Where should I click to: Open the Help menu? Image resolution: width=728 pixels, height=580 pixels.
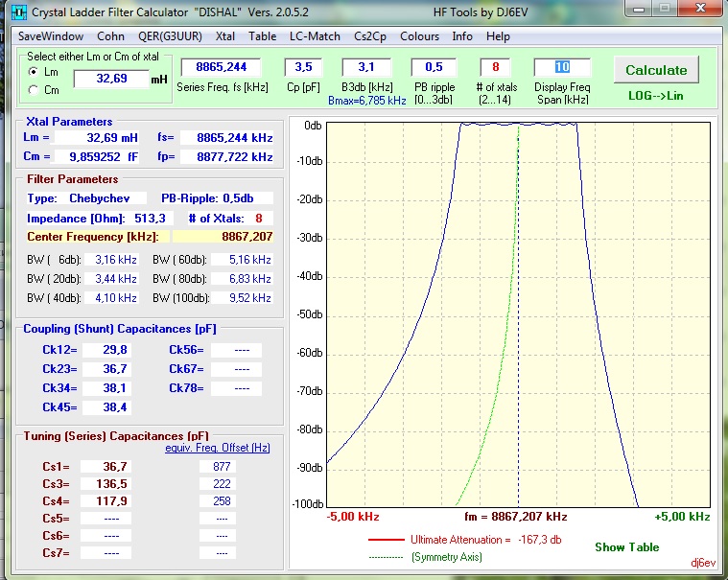pos(498,36)
